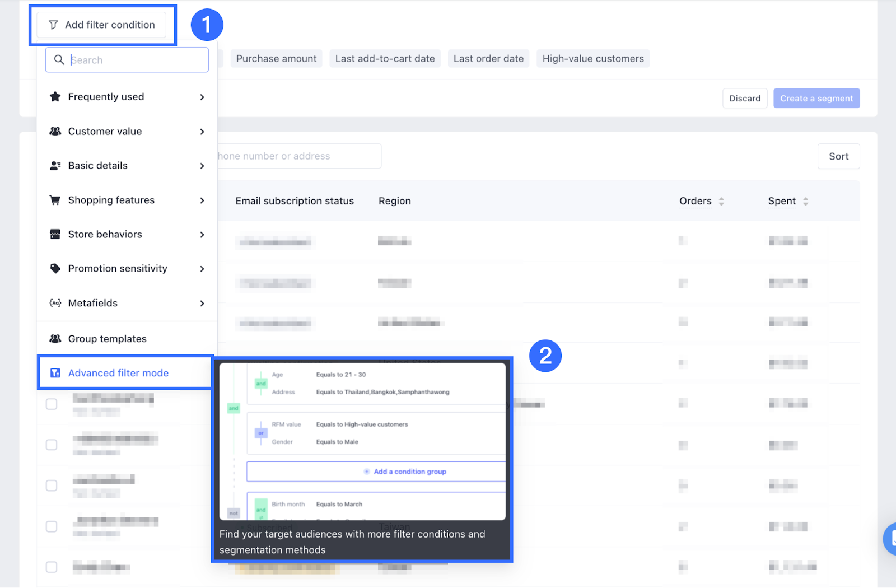
Task: Tick the first visible customer row checkbox
Action: [x=52, y=404]
